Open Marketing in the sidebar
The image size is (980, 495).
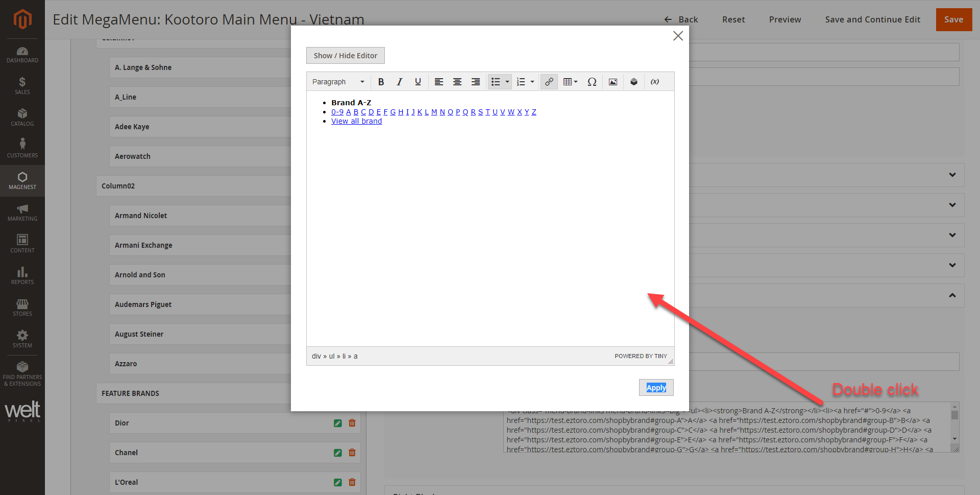pyautogui.click(x=22, y=213)
